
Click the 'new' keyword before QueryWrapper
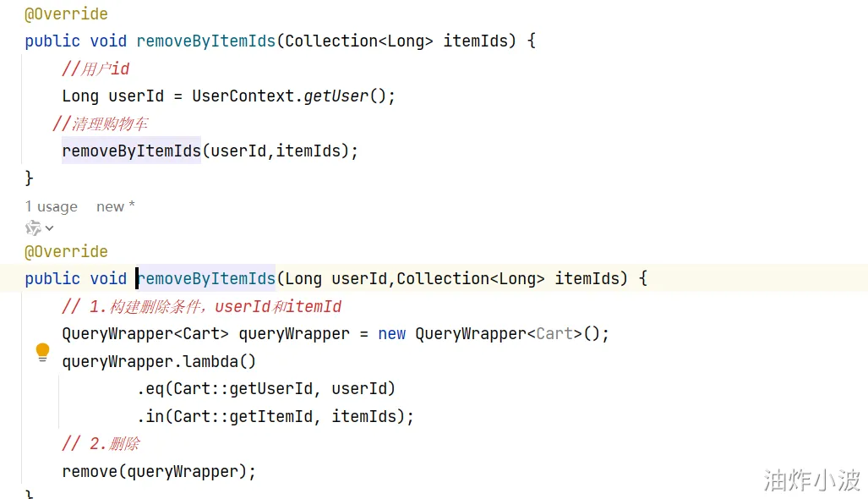392,334
